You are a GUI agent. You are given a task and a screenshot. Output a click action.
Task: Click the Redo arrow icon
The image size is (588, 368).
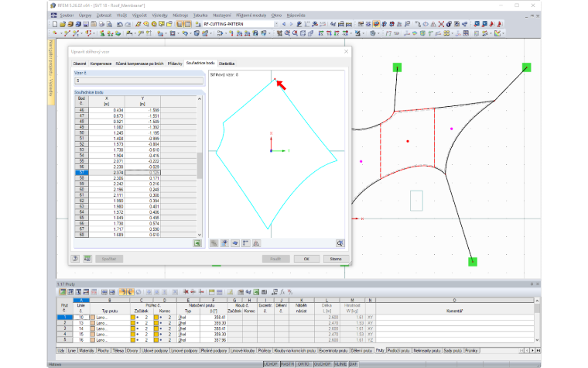[128, 24]
